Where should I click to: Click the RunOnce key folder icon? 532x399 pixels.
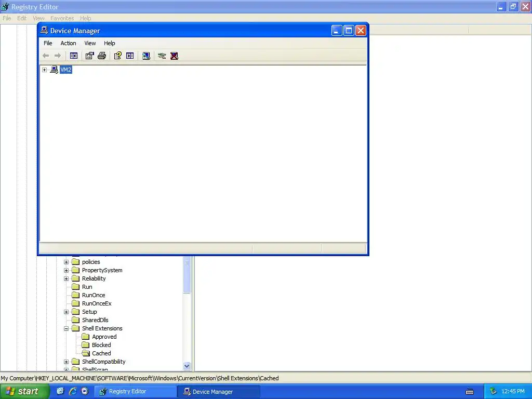pyautogui.click(x=76, y=295)
